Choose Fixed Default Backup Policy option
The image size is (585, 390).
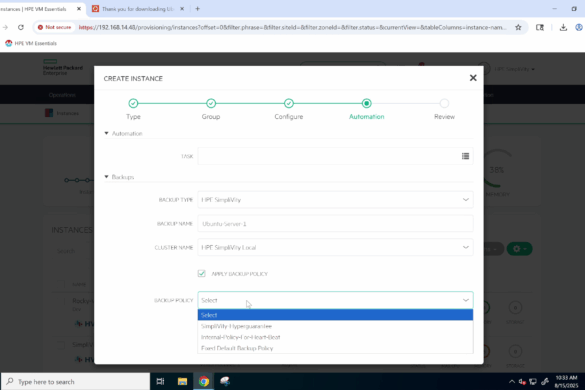coord(335,348)
